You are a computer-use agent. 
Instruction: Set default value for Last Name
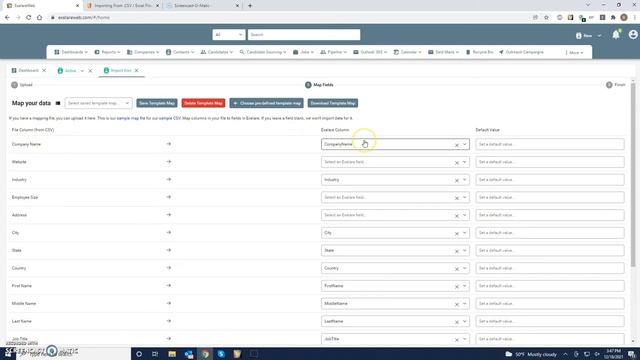(x=550, y=322)
